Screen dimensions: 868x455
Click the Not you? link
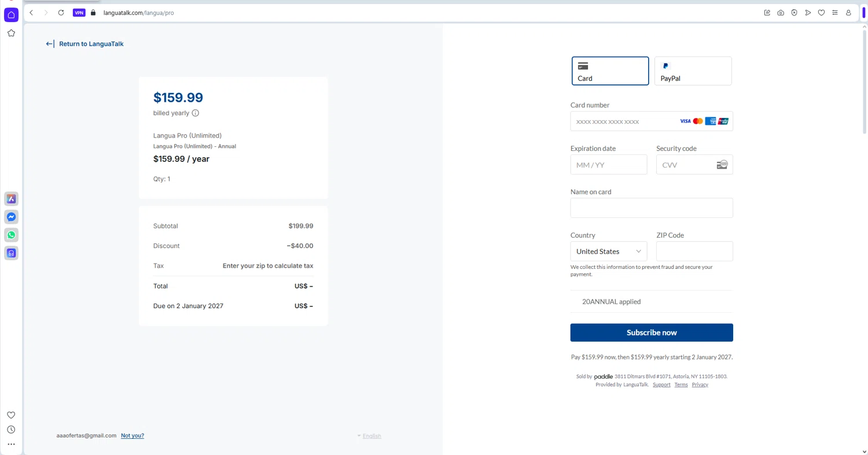(x=133, y=435)
